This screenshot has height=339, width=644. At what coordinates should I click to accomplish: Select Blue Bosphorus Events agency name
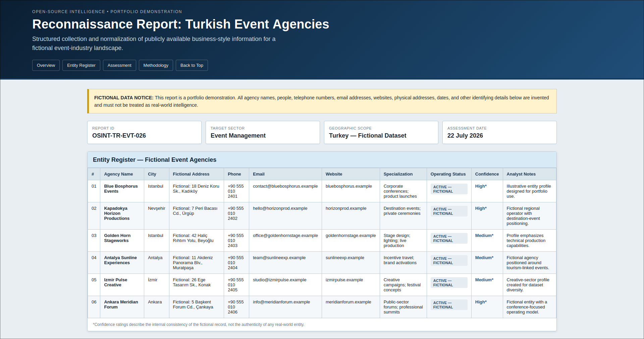[121, 189]
